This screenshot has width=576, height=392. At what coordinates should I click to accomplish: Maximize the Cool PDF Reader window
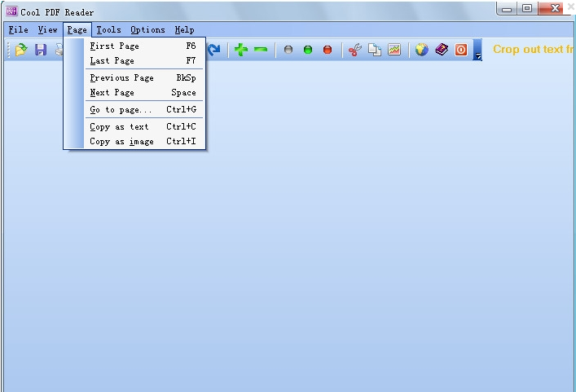pyautogui.click(x=527, y=8)
